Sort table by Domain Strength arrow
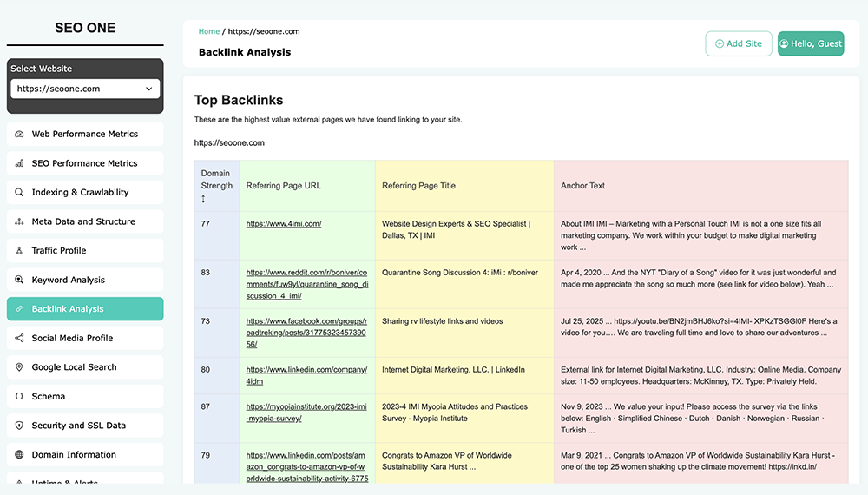The height and width of the screenshot is (495, 868). (x=204, y=199)
